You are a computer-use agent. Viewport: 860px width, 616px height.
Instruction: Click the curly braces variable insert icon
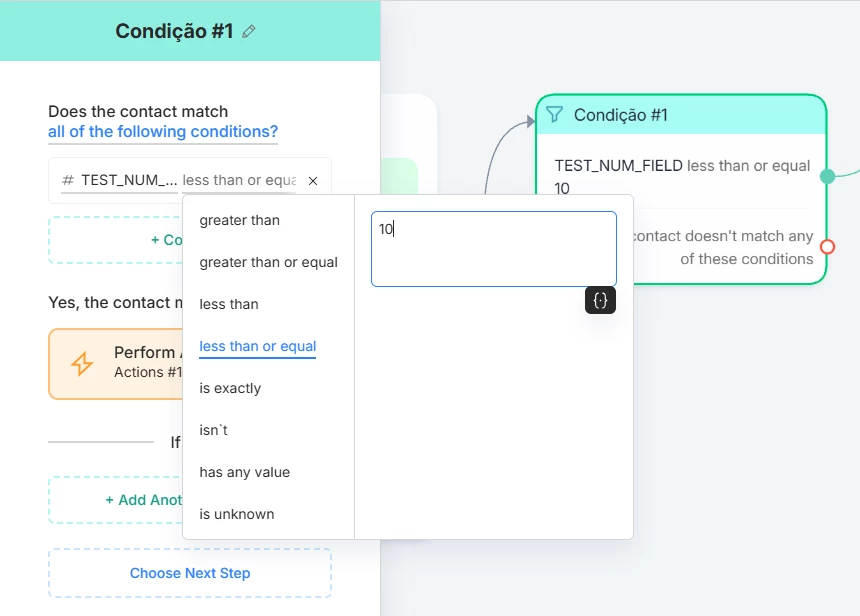[x=600, y=300]
